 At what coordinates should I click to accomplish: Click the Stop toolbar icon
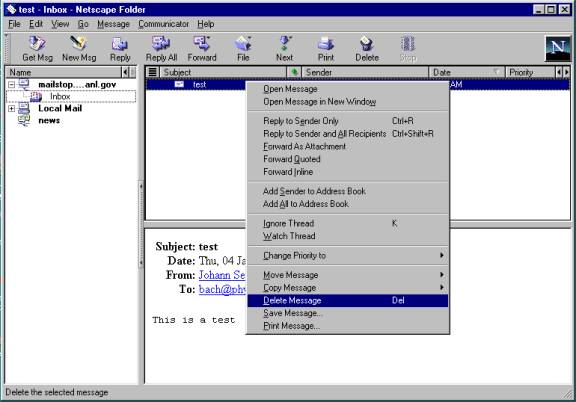[408, 44]
